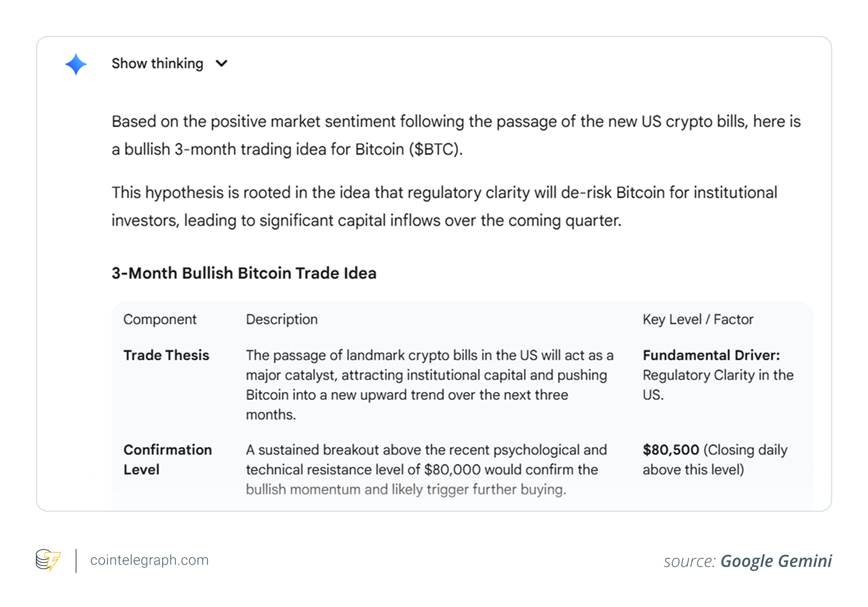Select the $80,500 key level text
Screen dimensions: 868x607
pos(671,450)
